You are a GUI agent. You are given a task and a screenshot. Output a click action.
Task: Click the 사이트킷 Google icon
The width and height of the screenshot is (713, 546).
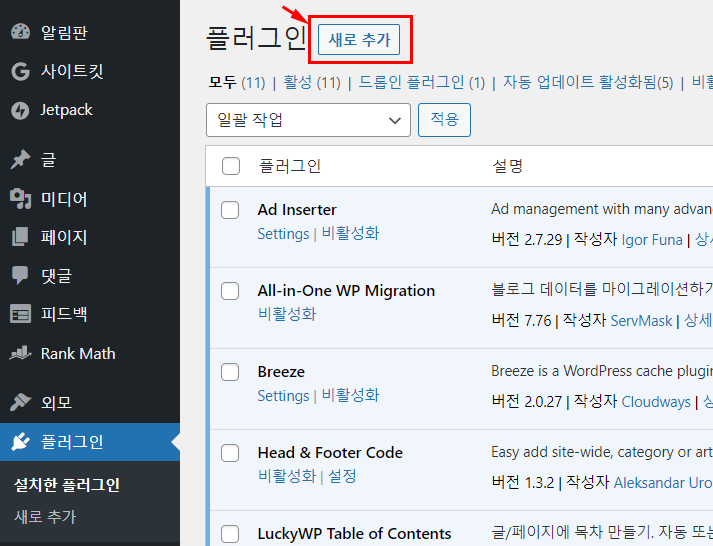(x=20, y=71)
